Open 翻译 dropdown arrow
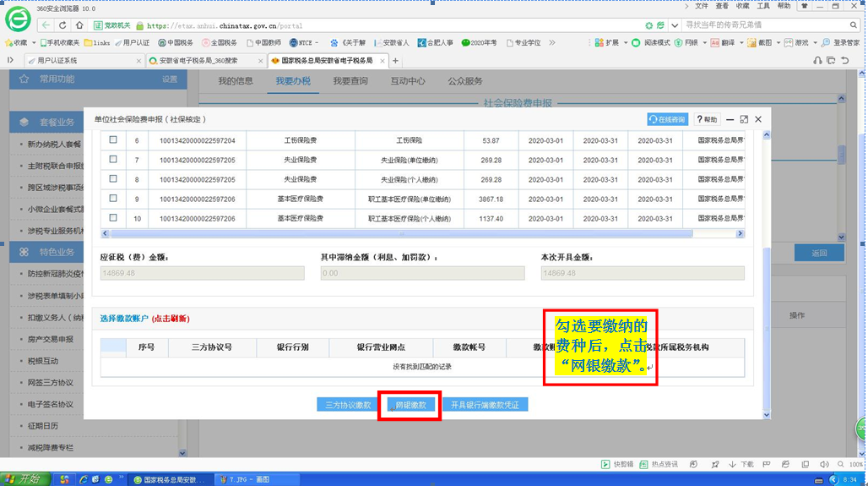 coord(741,42)
